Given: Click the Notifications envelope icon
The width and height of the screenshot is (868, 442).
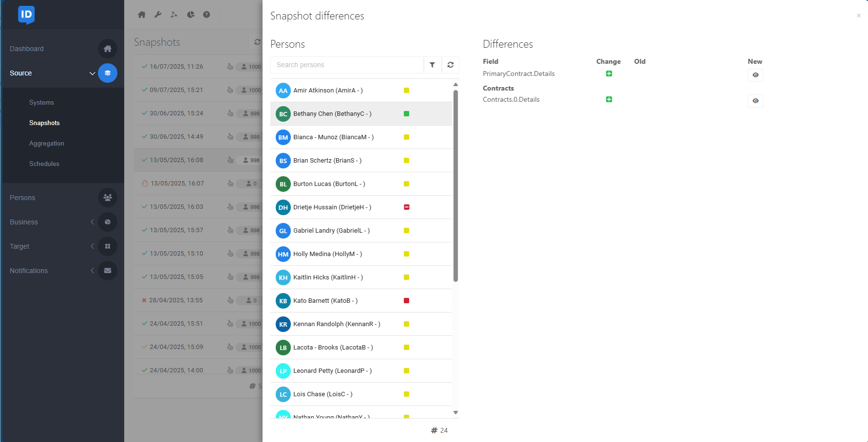Looking at the screenshot, I should [108, 271].
